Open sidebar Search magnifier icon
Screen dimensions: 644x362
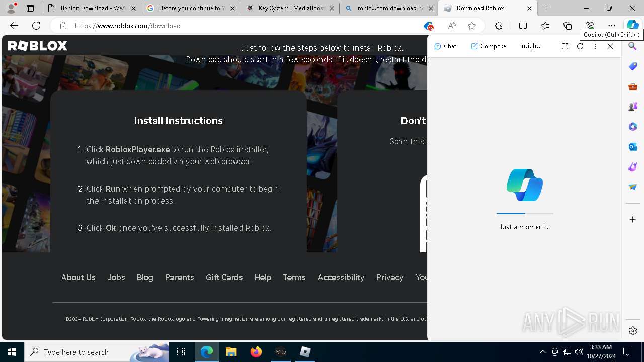pos(633,46)
